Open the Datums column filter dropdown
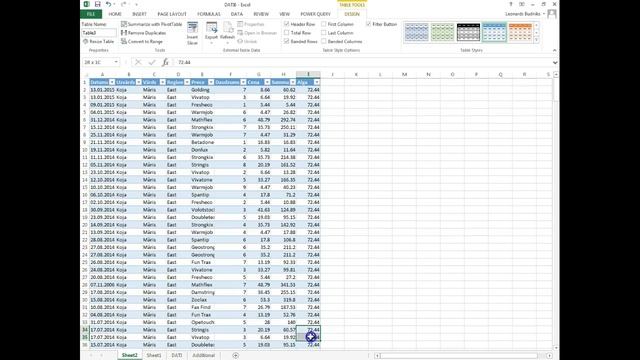This screenshot has width=640, height=360. coord(112,82)
